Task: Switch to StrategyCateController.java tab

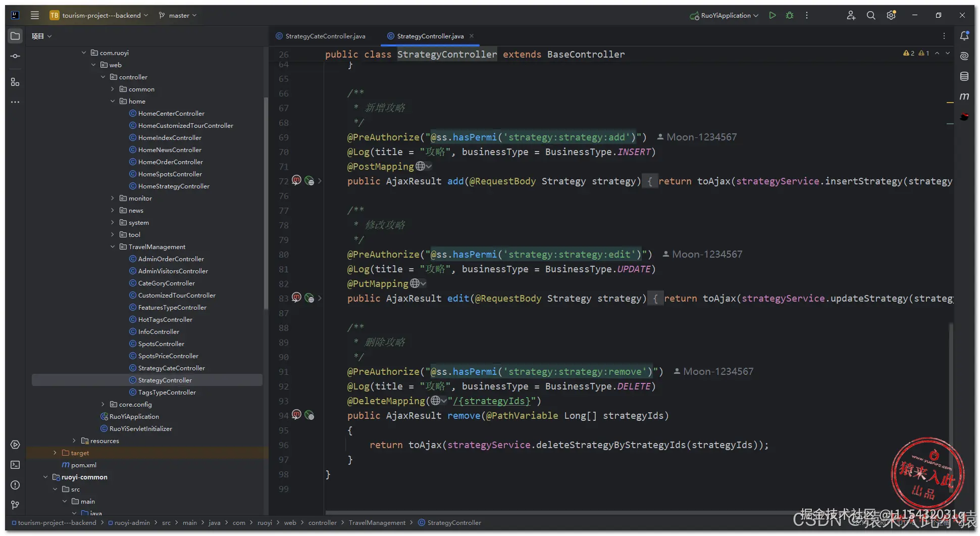Action: click(x=325, y=36)
